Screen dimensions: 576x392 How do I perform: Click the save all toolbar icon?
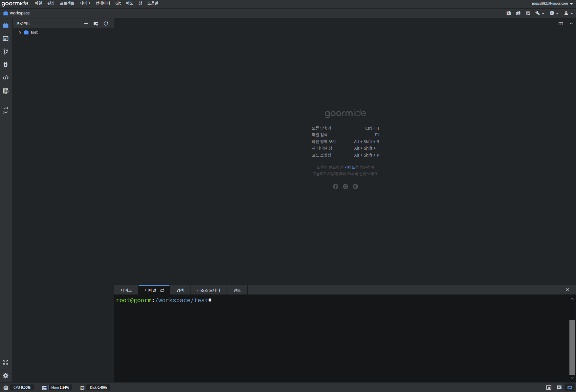(518, 13)
